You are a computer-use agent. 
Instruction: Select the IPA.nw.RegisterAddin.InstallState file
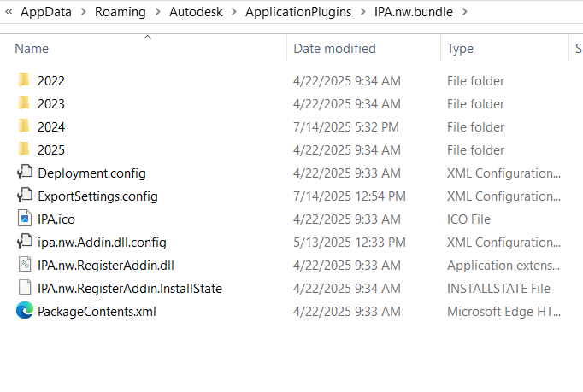pyautogui.click(x=129, y=288)
